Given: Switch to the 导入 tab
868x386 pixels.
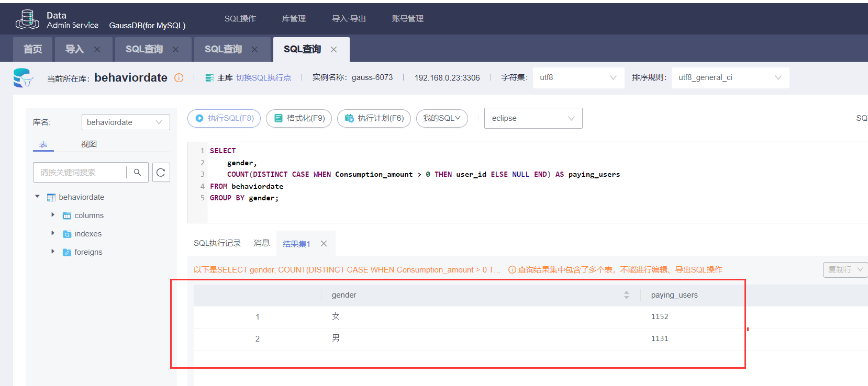Looking at the screenshot, I should point(74,49).
